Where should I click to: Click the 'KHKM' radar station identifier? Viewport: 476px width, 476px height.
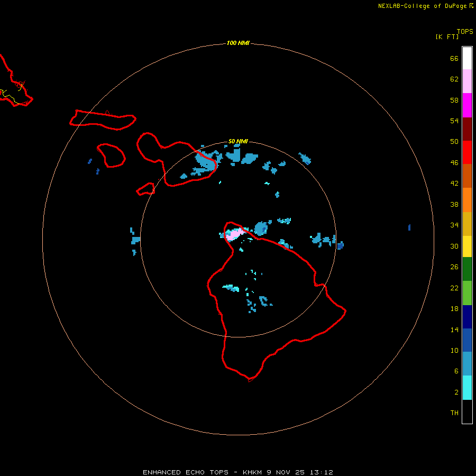click(252, 472)
